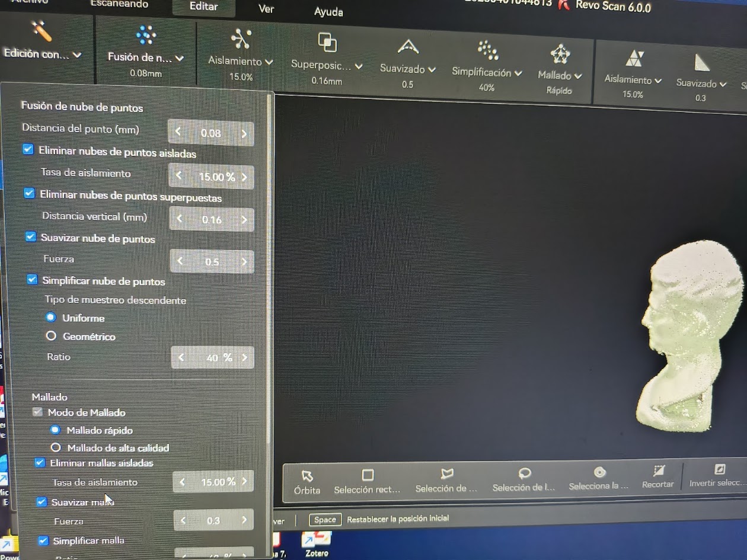Expand the 0.5 Suavizado dropdown arrow
Image resolution: width=747 pixels, height=560 pixels.
(432, 69)
